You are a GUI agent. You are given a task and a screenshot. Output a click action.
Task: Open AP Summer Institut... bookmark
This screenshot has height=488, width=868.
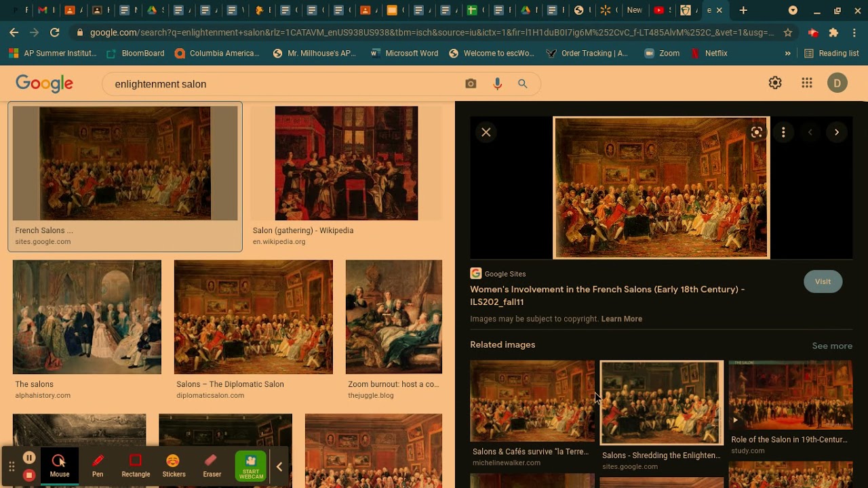click(x=53, y=53)
